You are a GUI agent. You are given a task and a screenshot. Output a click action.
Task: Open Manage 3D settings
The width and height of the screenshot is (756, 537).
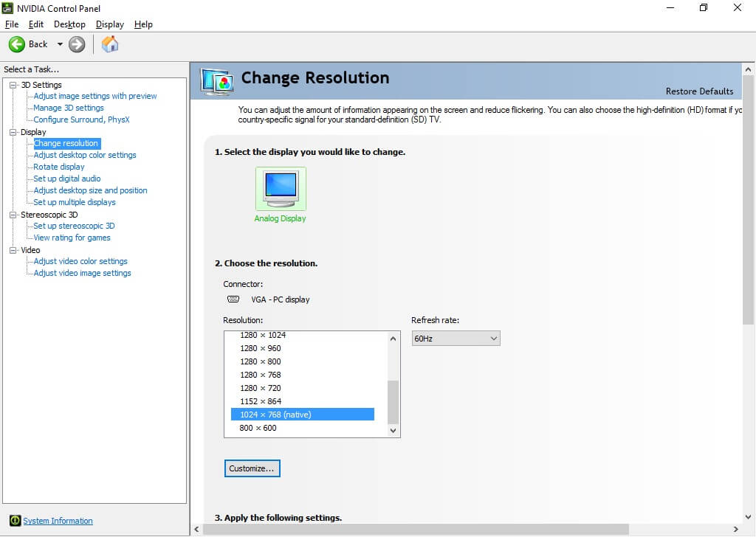69,108
